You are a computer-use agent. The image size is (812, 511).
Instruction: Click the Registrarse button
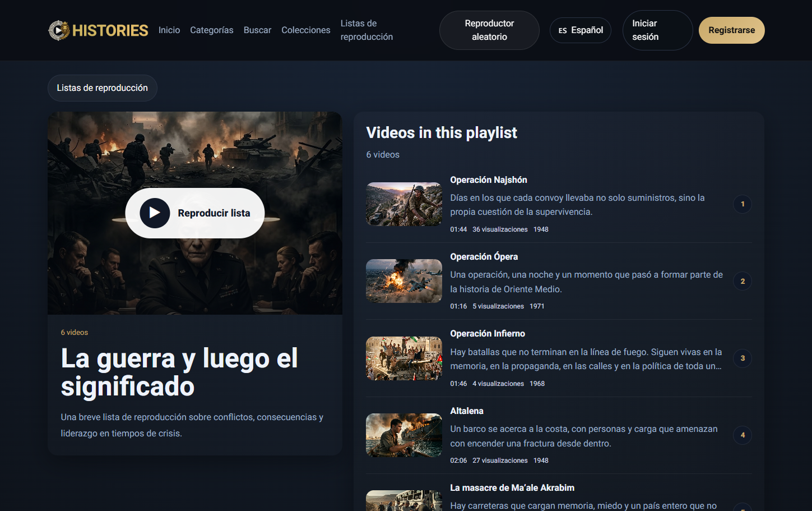(732, 30)
